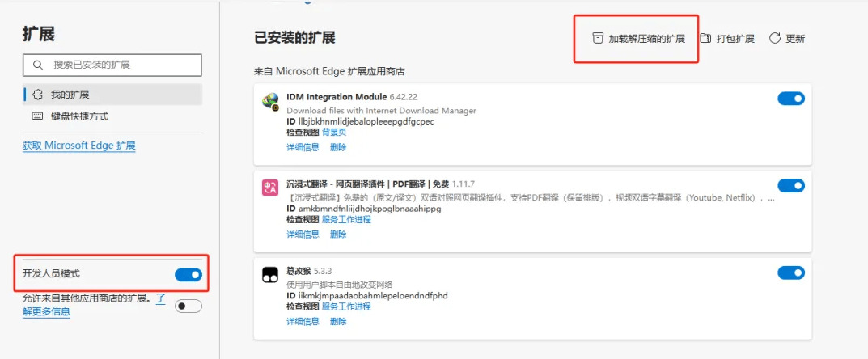Enable 允许来自其他应用商店的扩展 toggle
Image resolution: width=868 pixels, height=359 pixels.
click(x=188, y=306)
